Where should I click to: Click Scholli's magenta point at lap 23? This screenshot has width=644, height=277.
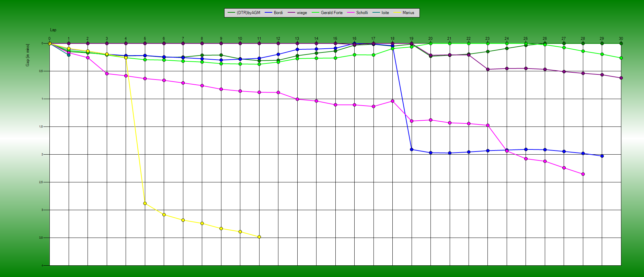click(x=488, y=125)
